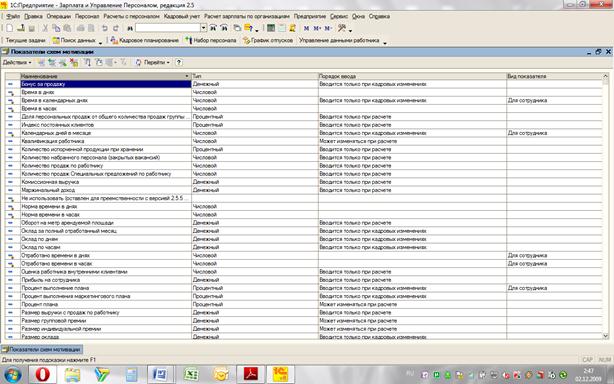The width and height of the screenshot is (614, 384).
Task: Click the Набор персонала button
Action: pyautogui.click(x=211, y=40)
